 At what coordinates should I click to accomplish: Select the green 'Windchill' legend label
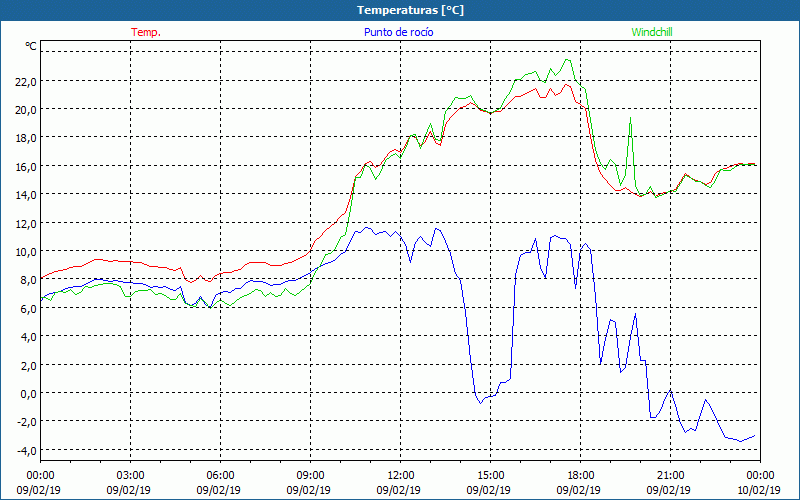tap(652, 32)
